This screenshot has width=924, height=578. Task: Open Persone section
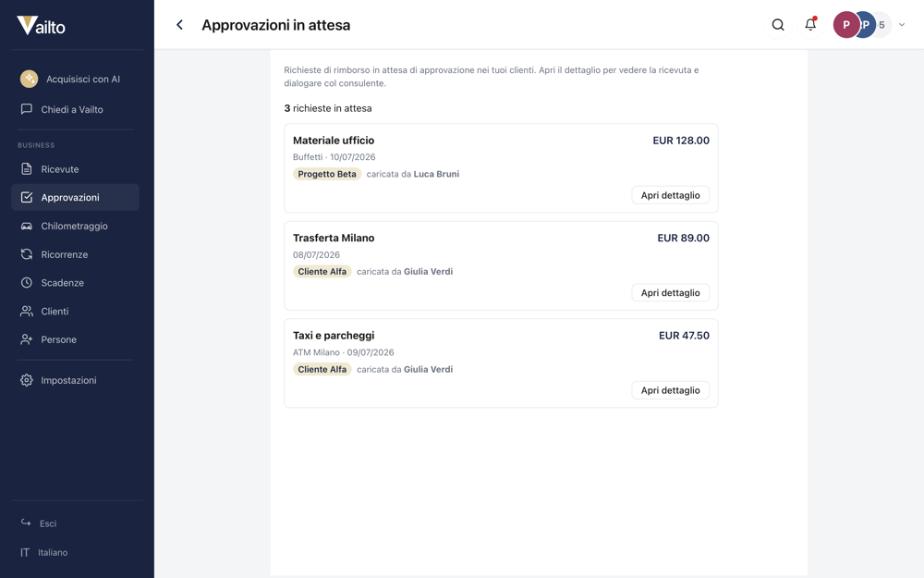click(76, 339)
